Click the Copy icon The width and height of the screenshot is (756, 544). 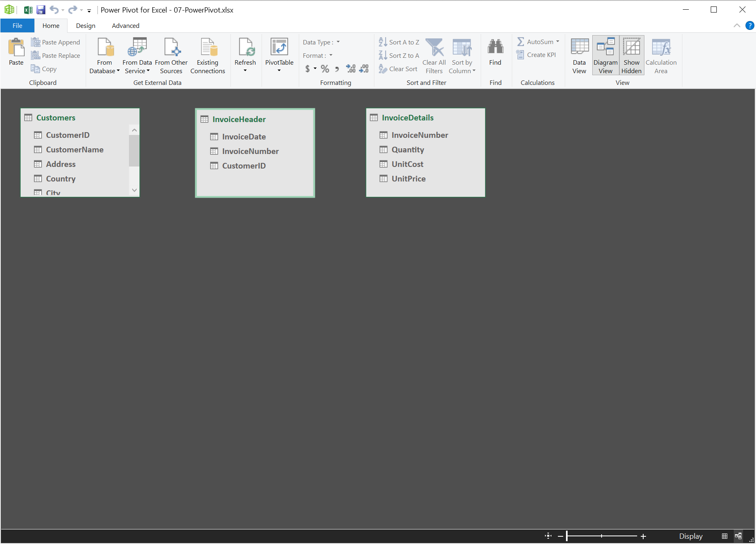coord(36,69)
